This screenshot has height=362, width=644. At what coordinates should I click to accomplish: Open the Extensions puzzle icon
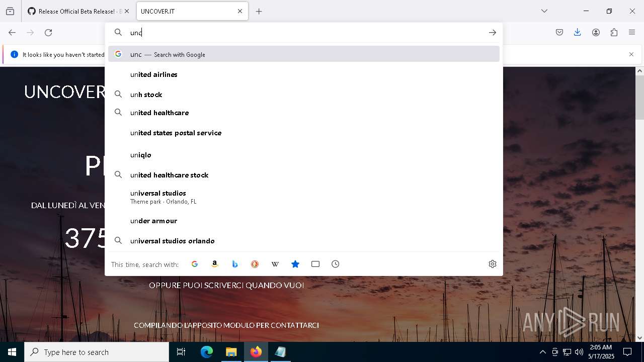tap(614, 32)
